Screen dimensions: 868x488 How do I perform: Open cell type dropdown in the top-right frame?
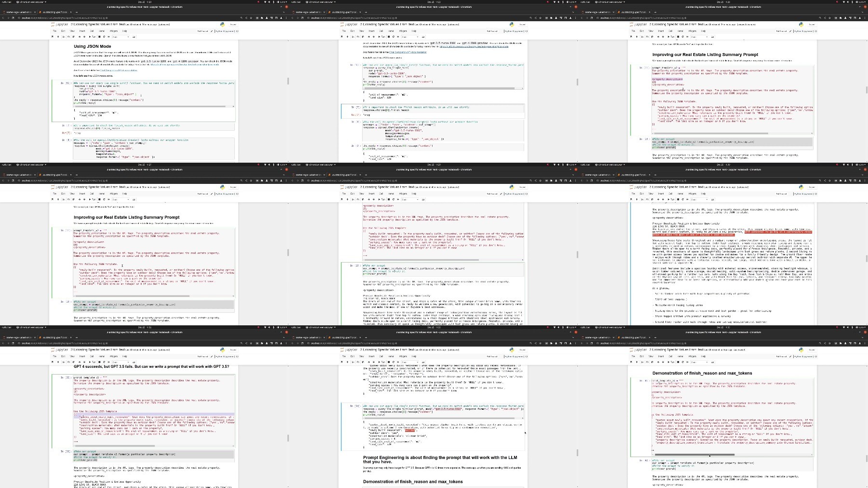tap(699, 37)
